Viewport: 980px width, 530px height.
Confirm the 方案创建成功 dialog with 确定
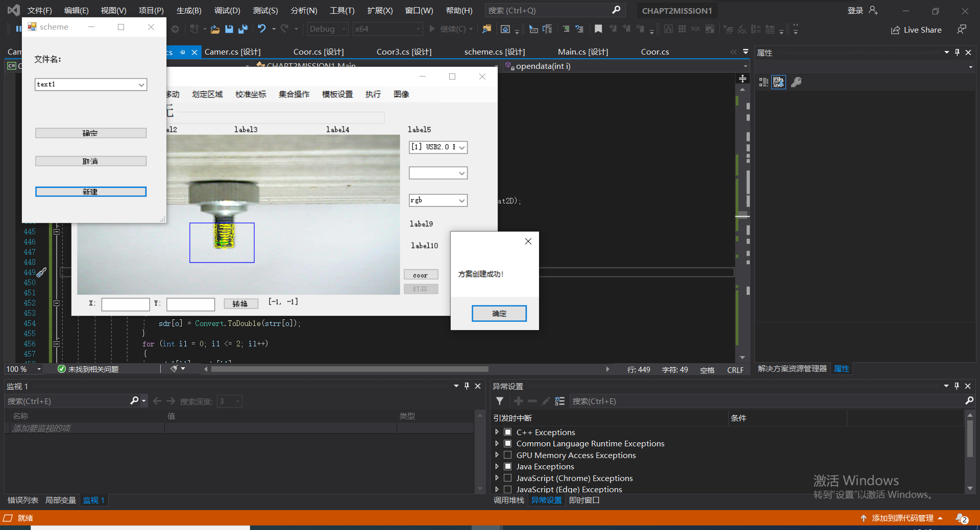tap(499, 313)
